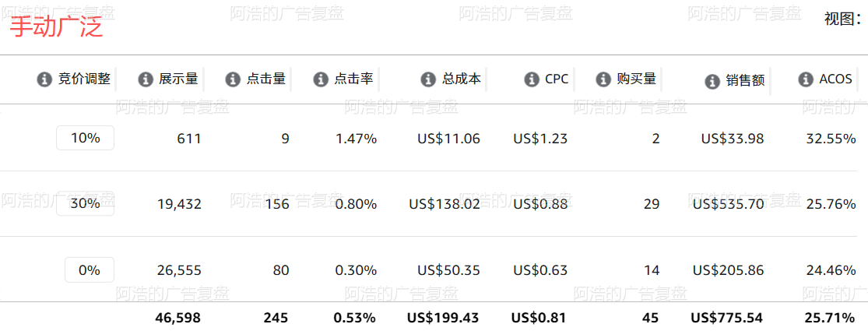Select the total US$199.43 cost cell
Screen dimensions: 868x331
[443, 319]
